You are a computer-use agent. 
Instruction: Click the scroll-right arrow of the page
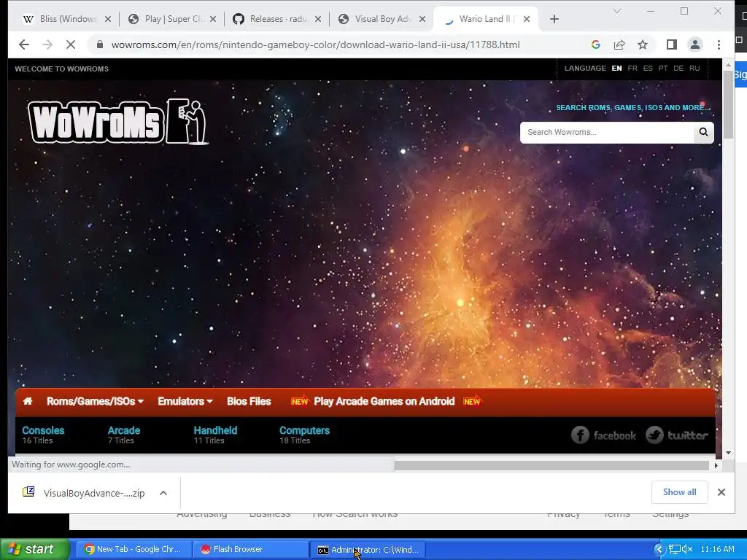(716, 465)
